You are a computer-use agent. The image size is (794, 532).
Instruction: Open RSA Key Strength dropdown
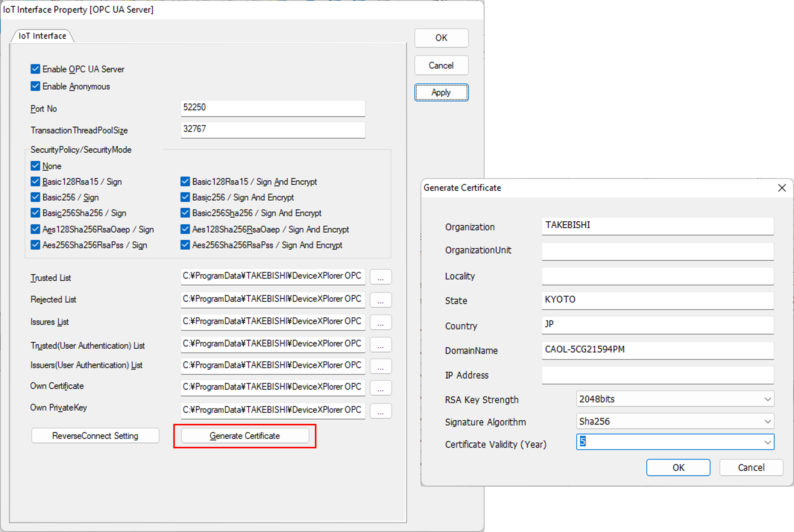click(768, 399)
